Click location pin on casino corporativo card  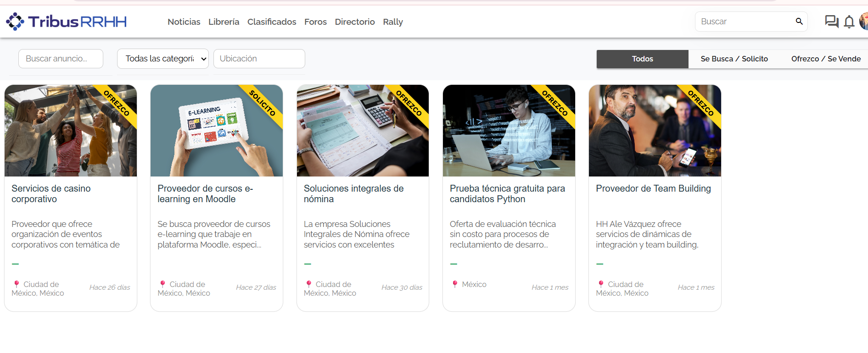(x=17, y=284)
